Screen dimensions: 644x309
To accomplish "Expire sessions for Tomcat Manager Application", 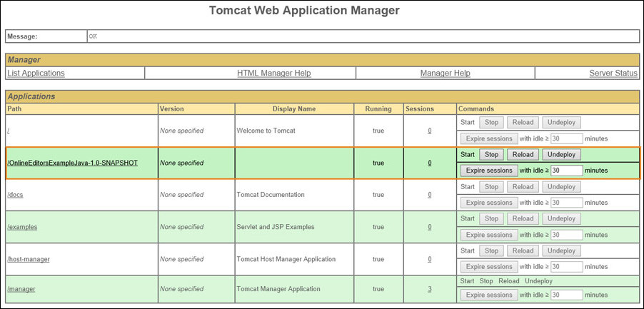I will click(489, 295).
